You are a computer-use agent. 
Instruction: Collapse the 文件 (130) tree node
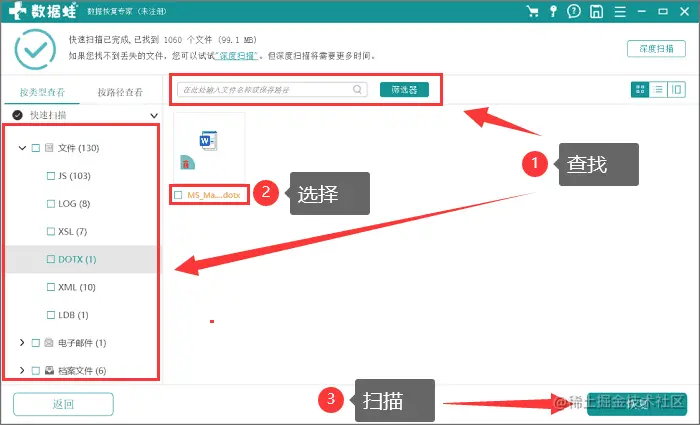click(22, 148)
